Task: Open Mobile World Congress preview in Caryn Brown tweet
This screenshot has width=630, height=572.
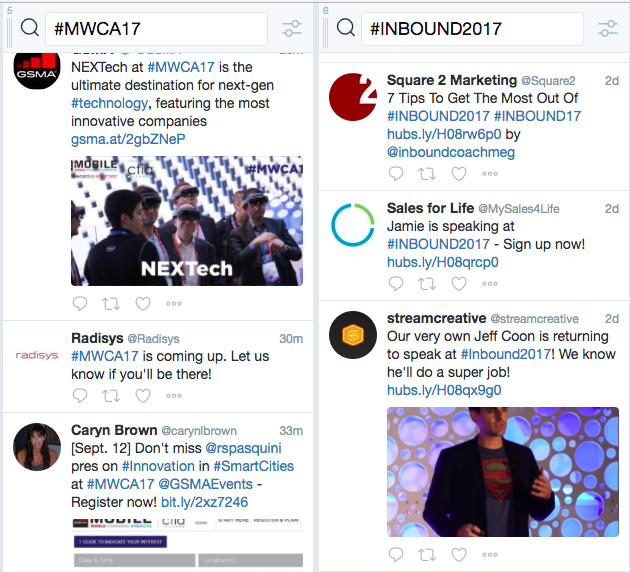Action: tap(187, 542)
